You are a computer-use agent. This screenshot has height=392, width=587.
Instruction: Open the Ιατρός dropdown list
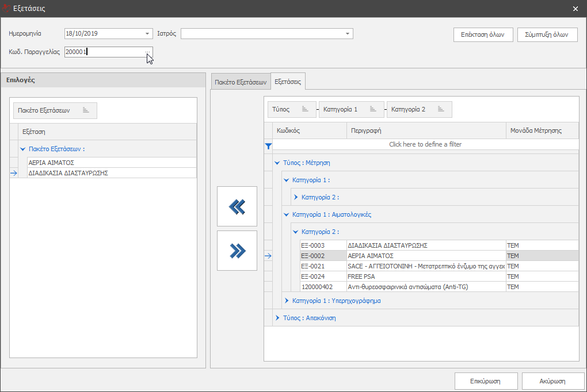pyautogui.click(x=348, y=34)
